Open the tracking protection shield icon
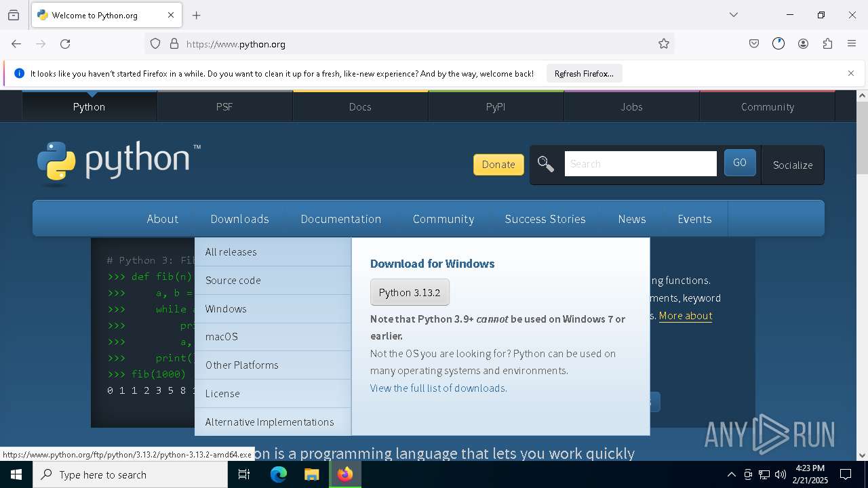The width and height of the screenshot is (868, 488). 155,44
